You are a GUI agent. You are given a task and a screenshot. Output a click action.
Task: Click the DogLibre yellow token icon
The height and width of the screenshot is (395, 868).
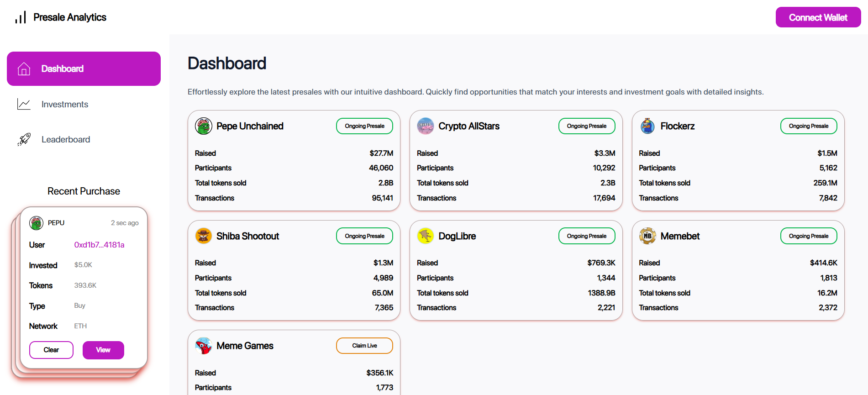point(425,236)
